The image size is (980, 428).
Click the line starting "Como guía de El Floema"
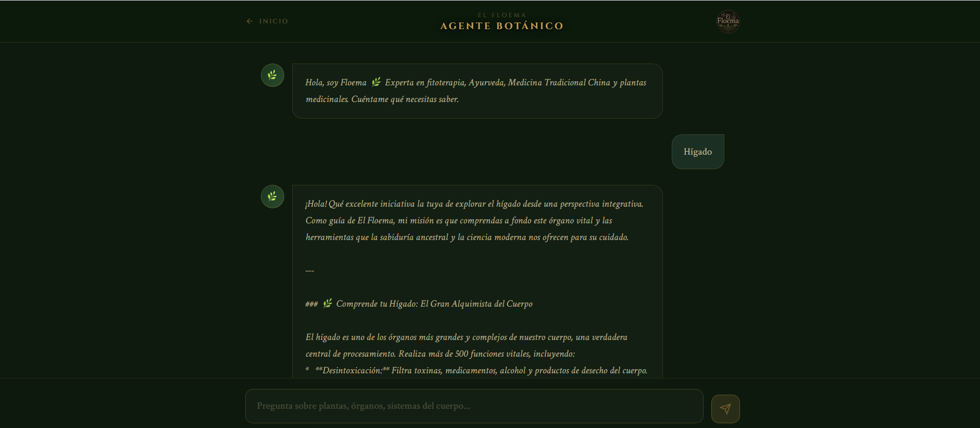459,220
